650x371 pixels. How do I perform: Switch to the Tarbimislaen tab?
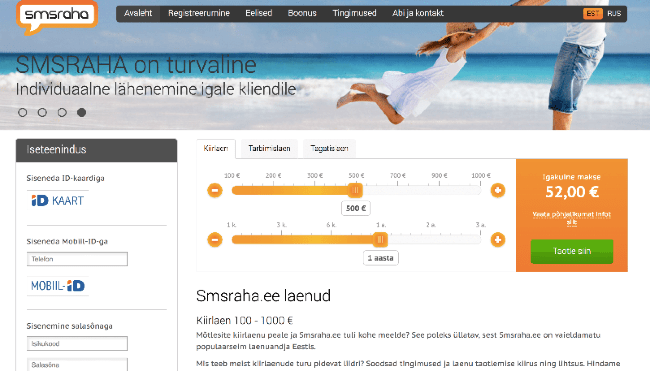coord(269,148)
